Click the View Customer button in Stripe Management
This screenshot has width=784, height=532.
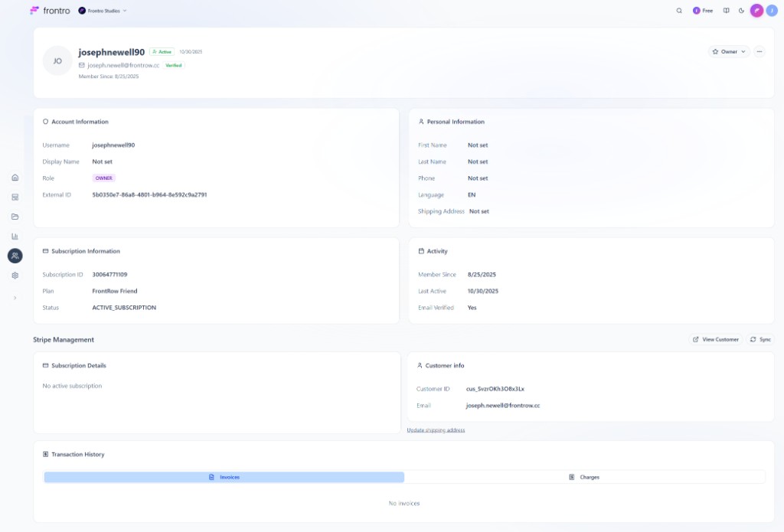(716, 339)
